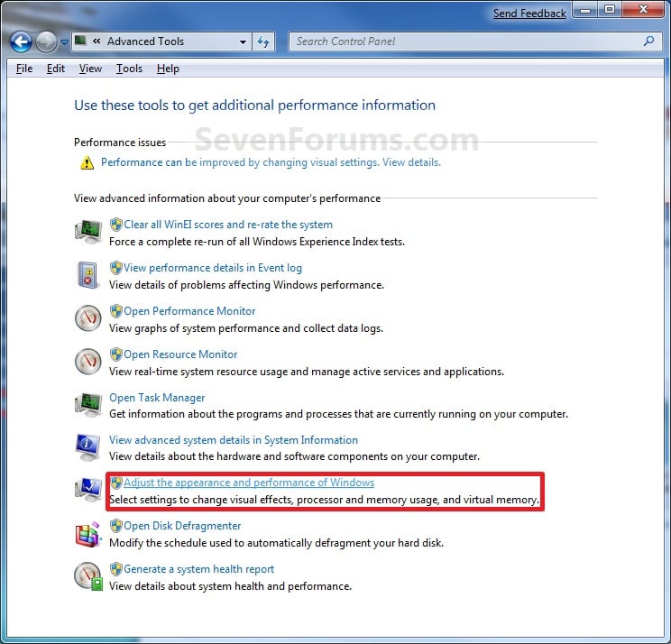671x644 pixels.
Task: Click the Advanced Tools breadcrumb text
Action: click(x=145, y=41)
